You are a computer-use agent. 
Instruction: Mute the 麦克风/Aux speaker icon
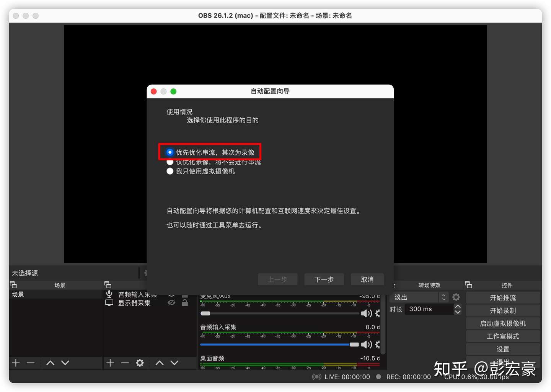pos(366,314)
